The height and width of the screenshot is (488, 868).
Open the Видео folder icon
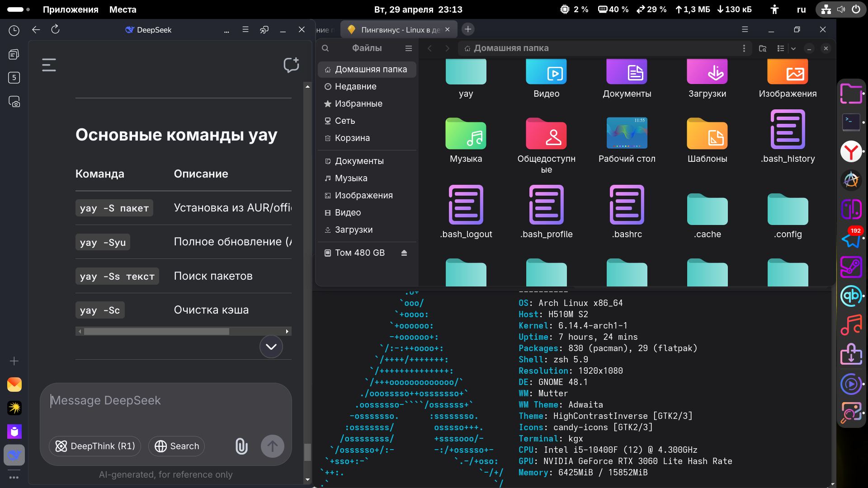(x=546, y=72)
